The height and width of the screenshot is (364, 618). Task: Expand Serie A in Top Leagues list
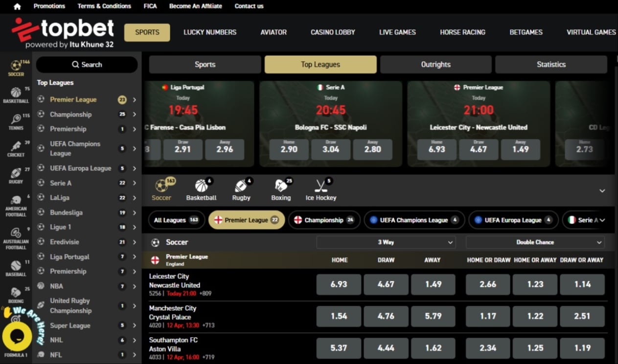(x=134, y=183)
